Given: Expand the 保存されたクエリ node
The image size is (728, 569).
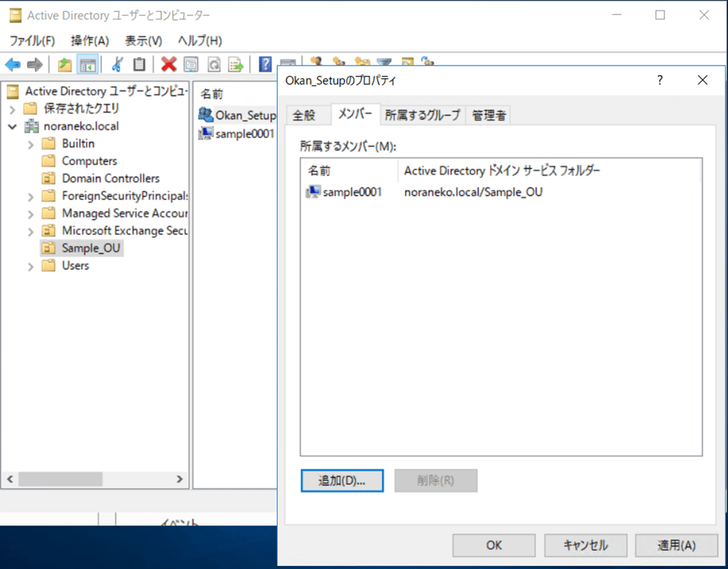Looking at the screenshot, I should pos(13,109).
